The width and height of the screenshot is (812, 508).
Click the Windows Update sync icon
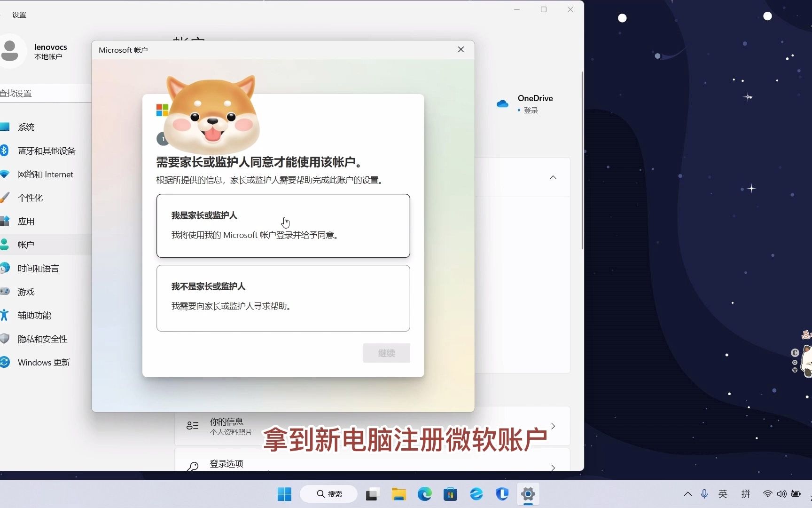point(4,362)
